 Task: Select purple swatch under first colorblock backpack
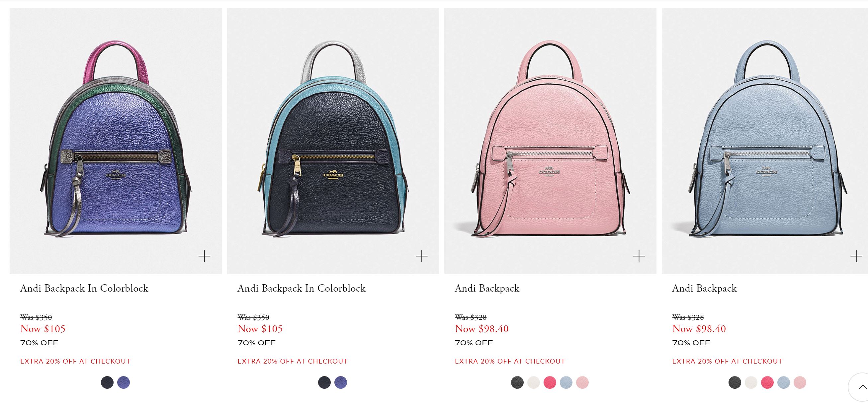124,382
